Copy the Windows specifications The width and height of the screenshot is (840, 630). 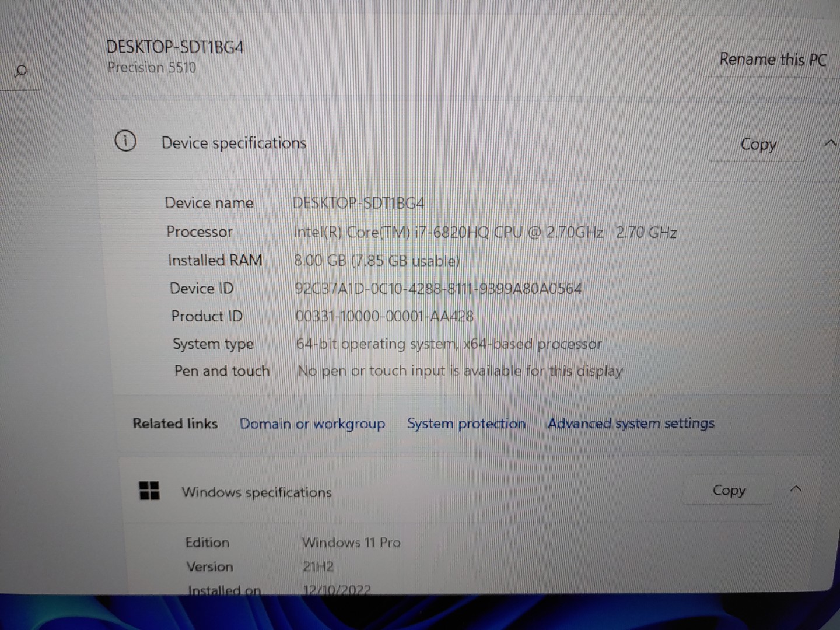[x=729, y=490]
